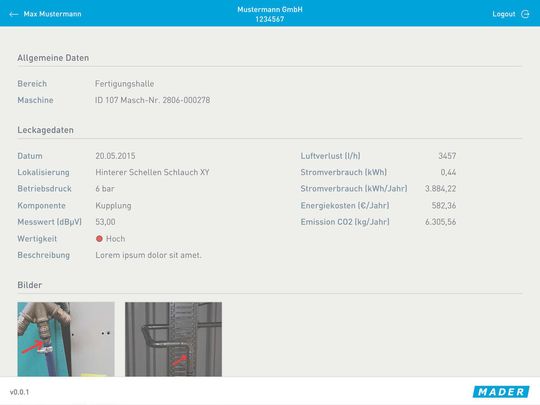The image size is (540, 405).
Task: Click the Mustermann GmbH header title
Action: 270,10
